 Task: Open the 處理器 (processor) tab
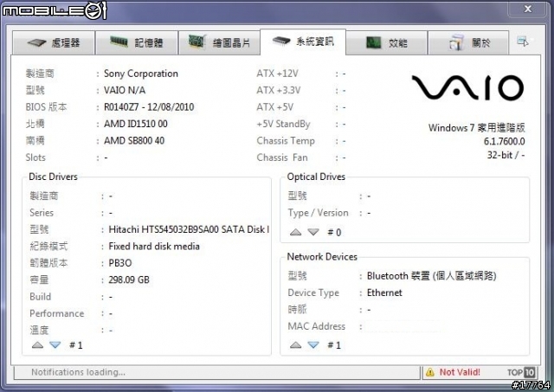coord(54,42)
